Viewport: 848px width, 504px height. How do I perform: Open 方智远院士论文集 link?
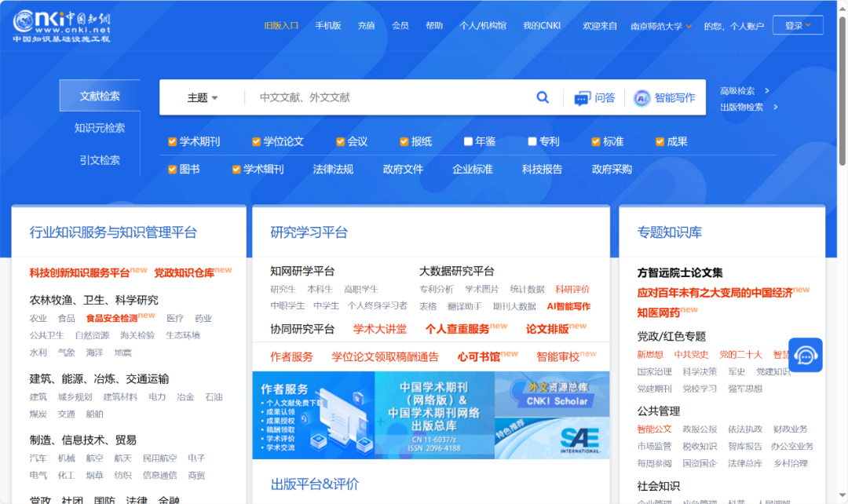[x=680, y=273]
